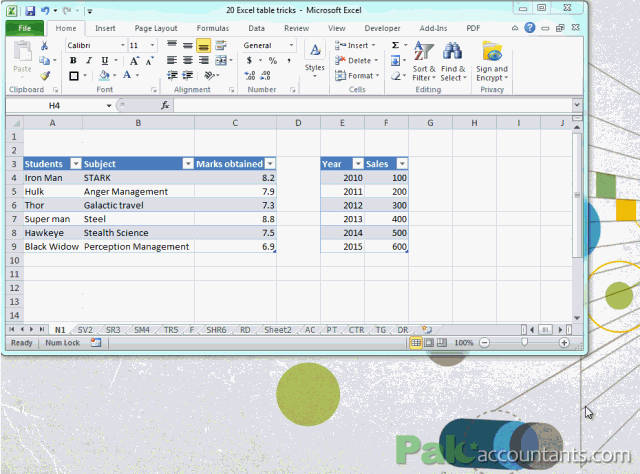Click the Bold formatting icon
This screenshot has height=474, width=640.
[x=74, y=61]
